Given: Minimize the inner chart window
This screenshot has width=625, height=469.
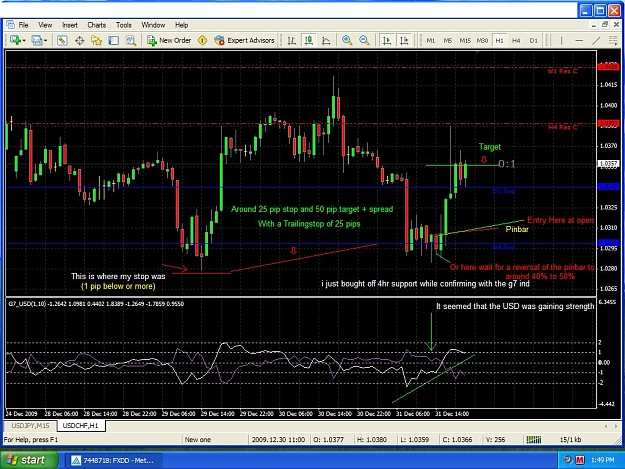Looking at the screenshot, I should point(594,25).
